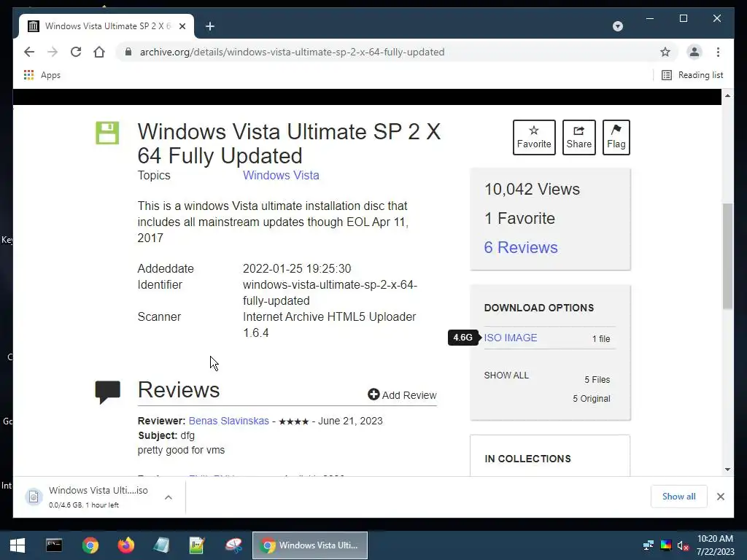Open the Chrome three-dot menu
The height and width of the screenshot is (560, 747).
click(718, 52)
